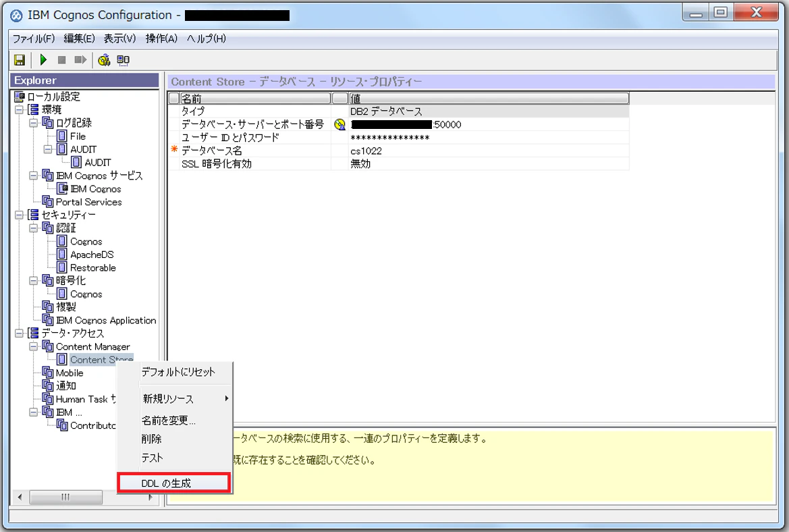Choose DDL の生成 from the context menu

click(174, 483)
